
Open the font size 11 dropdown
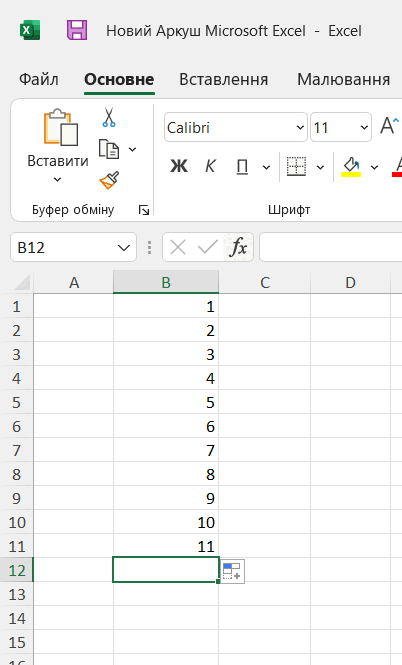pos(364,127)
